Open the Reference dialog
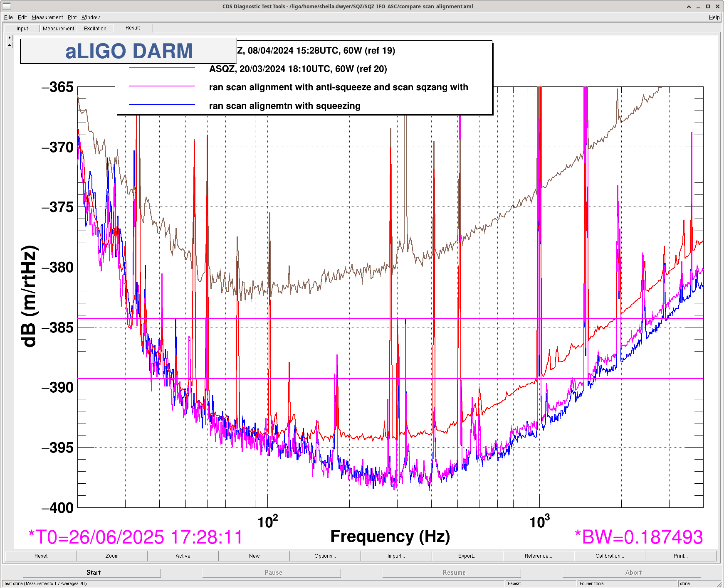The width and height of the screenshot is (724, 588). [539, 556]
